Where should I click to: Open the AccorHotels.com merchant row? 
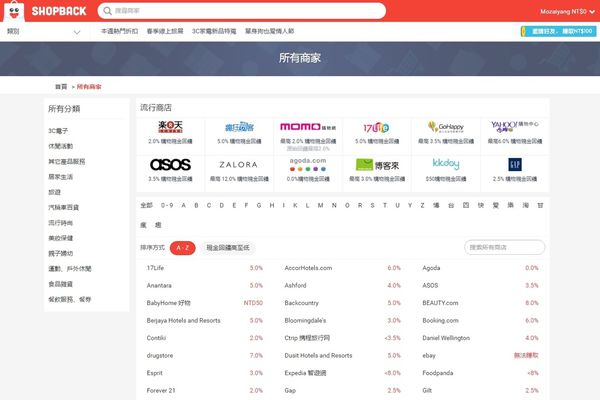tap(342, 268)
